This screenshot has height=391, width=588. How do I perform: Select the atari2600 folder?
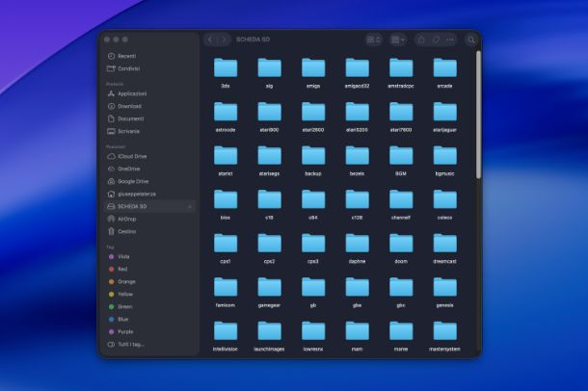tap(313, 117)
